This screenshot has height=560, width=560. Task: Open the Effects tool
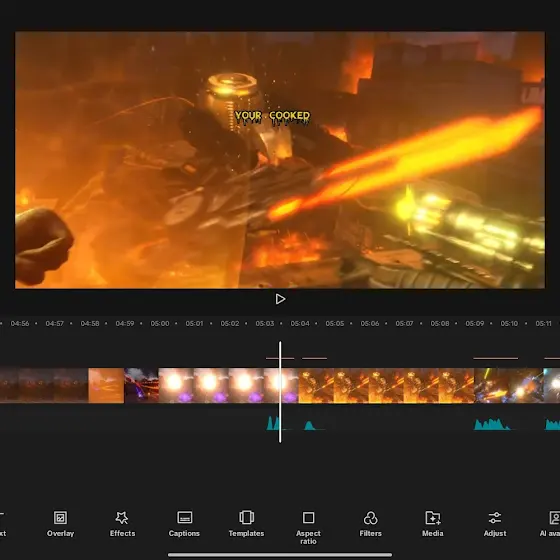tap(122, 524)
